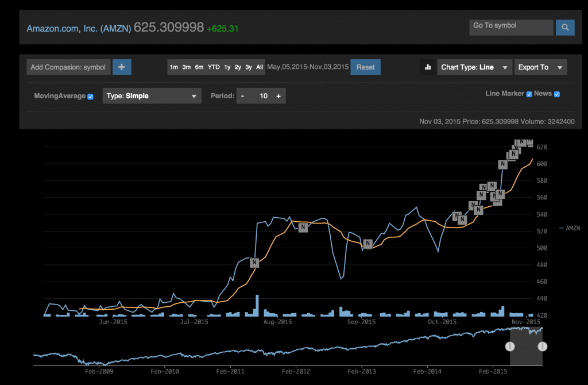
Task: Uncheck the News checkbox
Action: pos(557,94)
